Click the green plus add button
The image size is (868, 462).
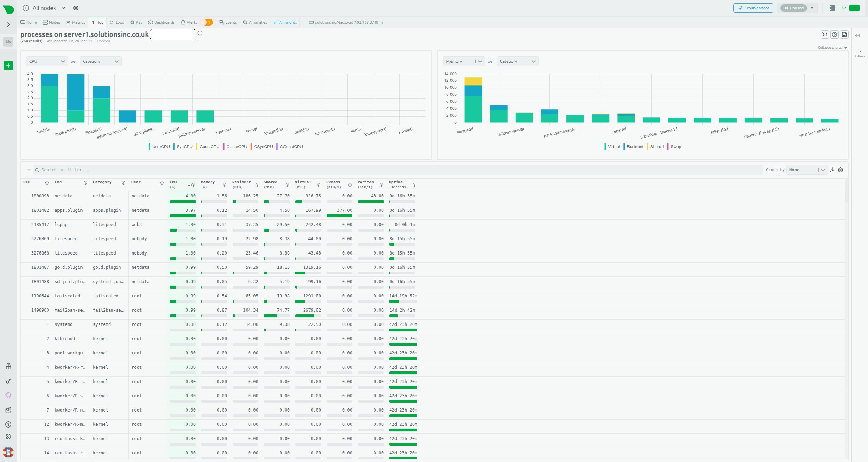(8, 65)
